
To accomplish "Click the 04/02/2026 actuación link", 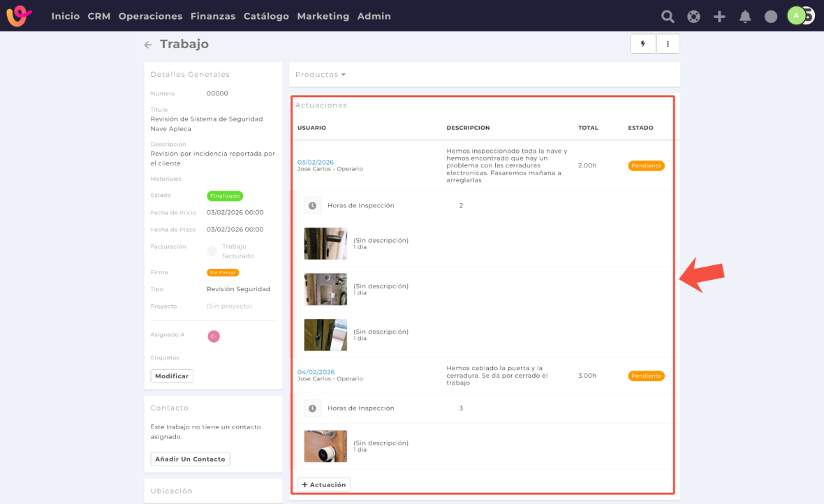I will coord(316,372).
